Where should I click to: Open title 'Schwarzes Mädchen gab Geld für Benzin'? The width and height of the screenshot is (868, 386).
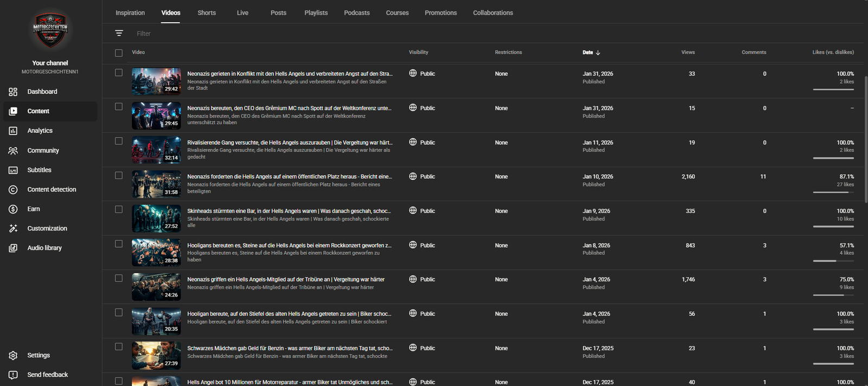290,348
